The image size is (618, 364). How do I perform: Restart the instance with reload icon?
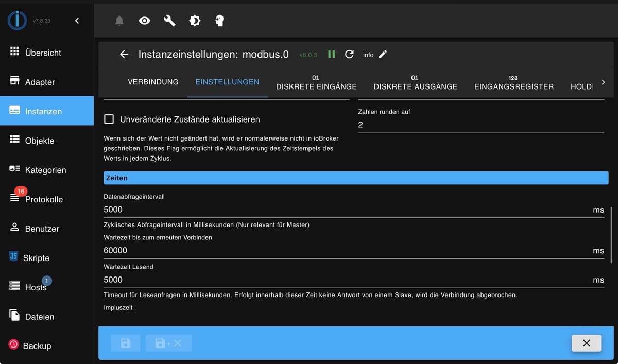click(349, 54)
